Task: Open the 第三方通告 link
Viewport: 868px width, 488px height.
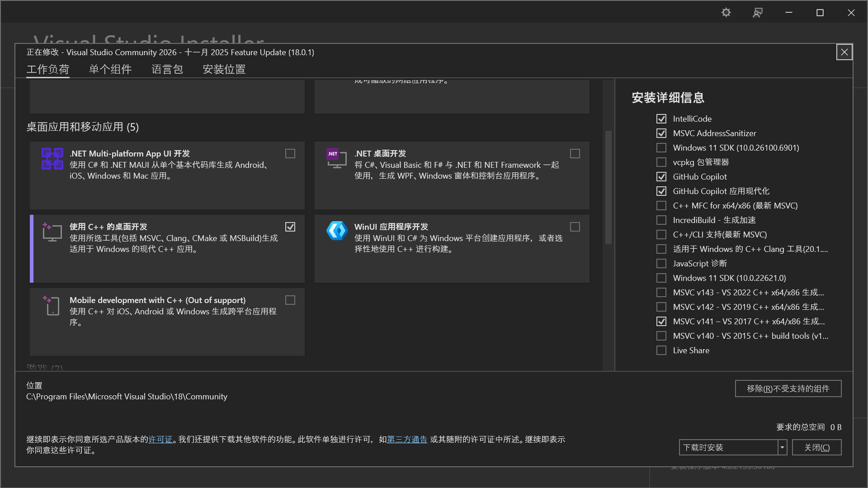Action: [x=407, y=440]
